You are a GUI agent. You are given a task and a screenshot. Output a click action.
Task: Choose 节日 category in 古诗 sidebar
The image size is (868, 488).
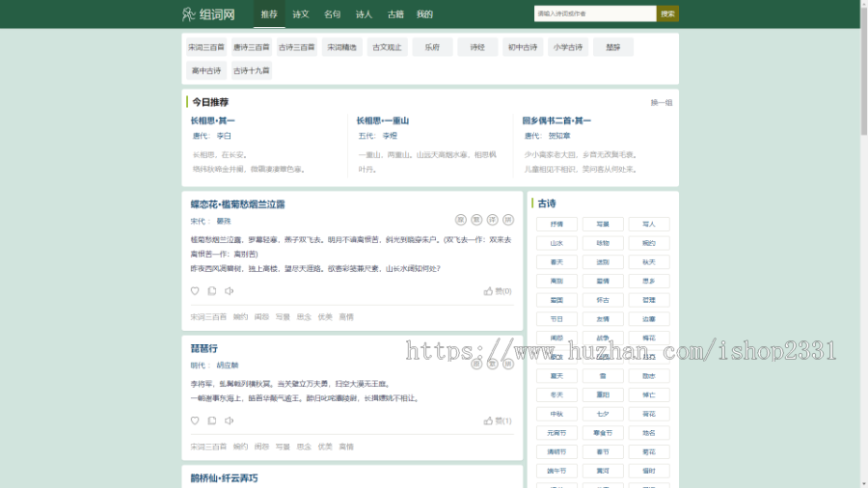pos(556,318)
